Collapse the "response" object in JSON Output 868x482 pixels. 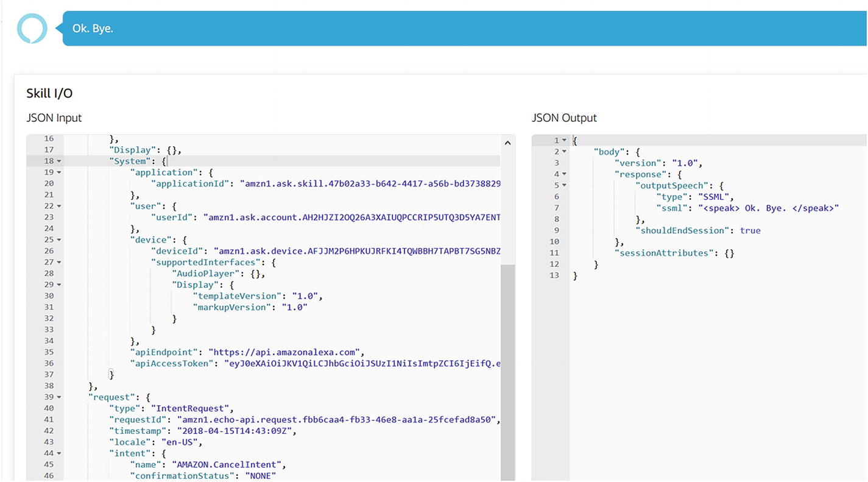pos(564,174)
